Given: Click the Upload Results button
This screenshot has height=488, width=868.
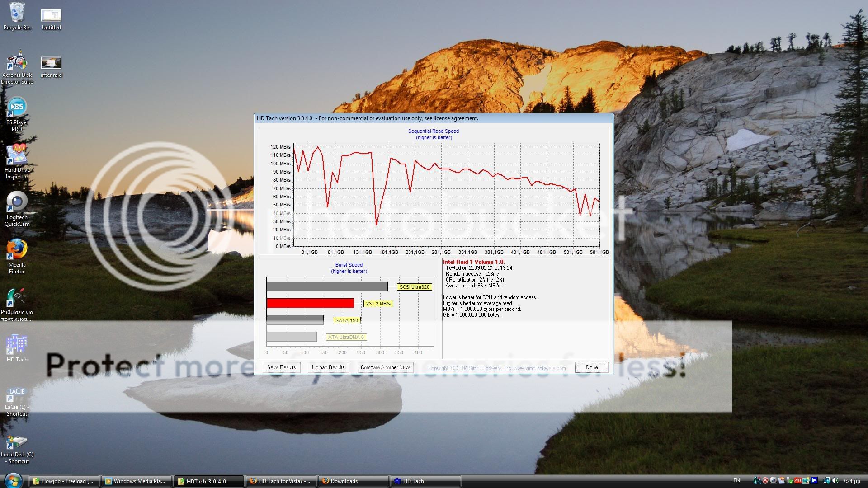Looking at the screenshot, I should click(328, 367).
